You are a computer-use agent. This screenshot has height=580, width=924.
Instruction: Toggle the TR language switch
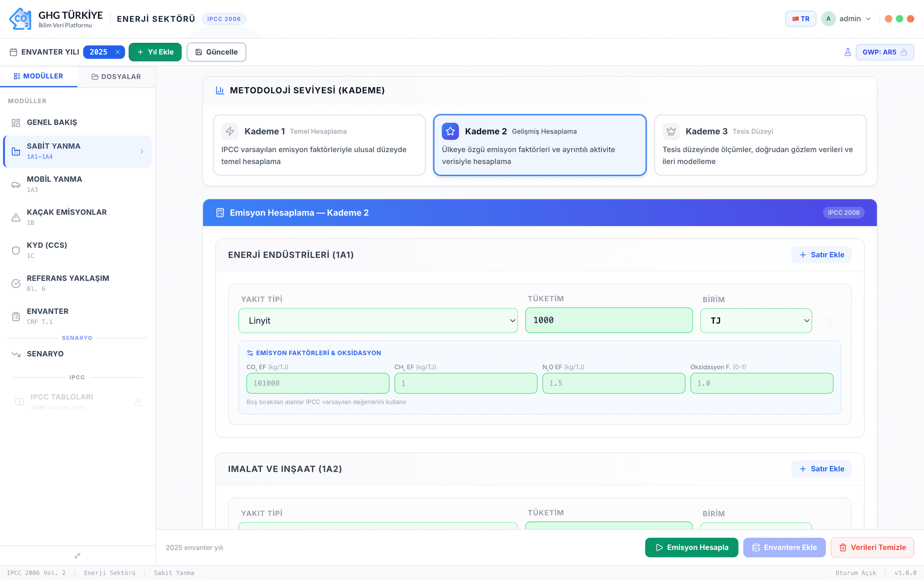click(801, 19)
